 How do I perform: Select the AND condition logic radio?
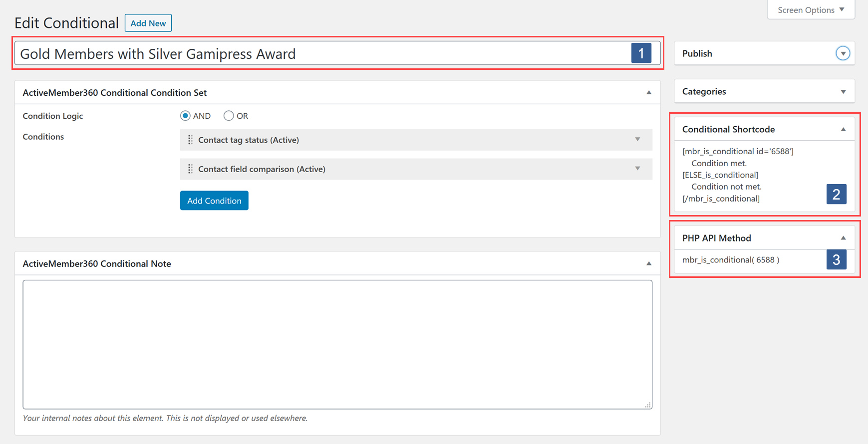[x=185, y=116]
